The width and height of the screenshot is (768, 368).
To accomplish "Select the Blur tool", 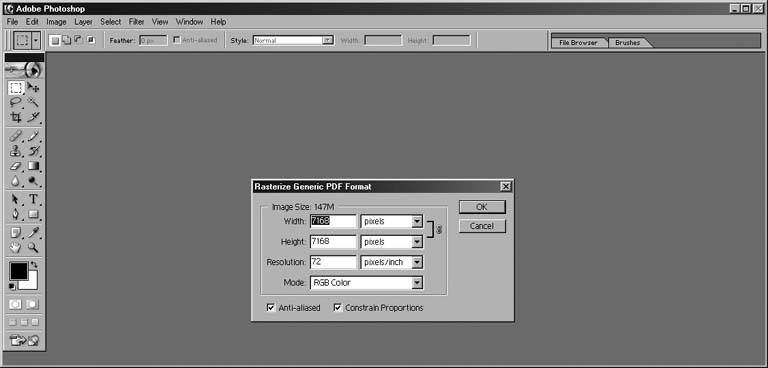I will [16, 181].
